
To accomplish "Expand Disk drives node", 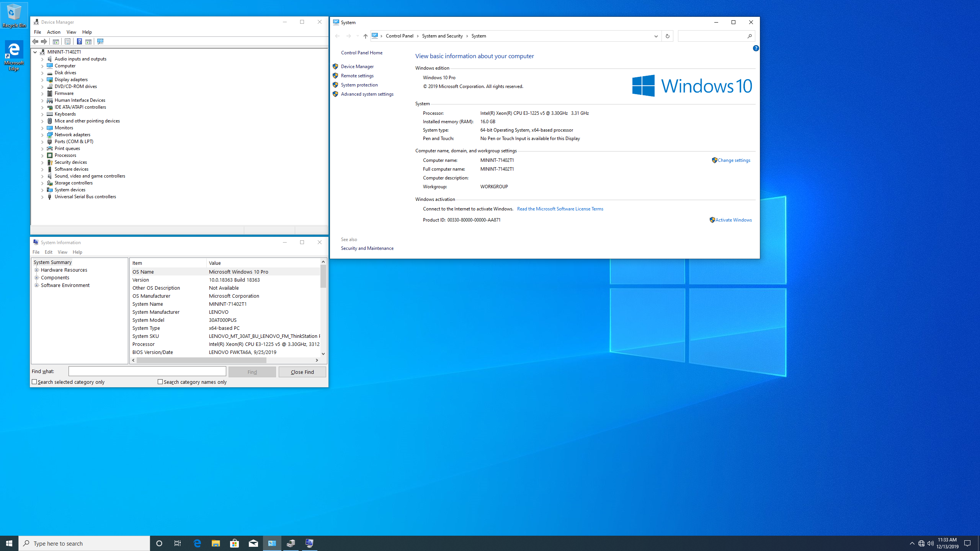I will (x=42, y=73).
